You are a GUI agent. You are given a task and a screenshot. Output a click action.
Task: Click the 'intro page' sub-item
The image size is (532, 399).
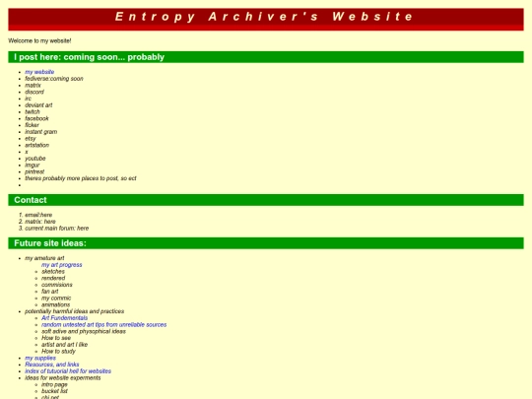pos(54,384)
